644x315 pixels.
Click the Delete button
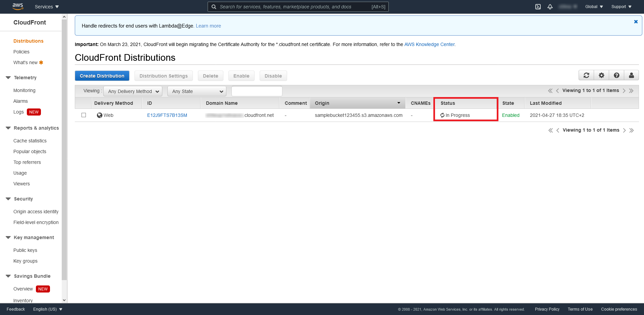coord(211,76)
